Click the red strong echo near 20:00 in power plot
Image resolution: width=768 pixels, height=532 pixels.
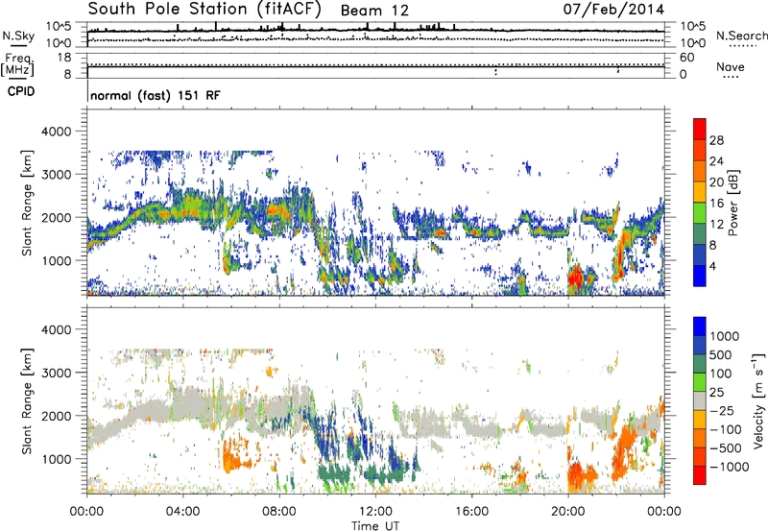coord(575,278)
